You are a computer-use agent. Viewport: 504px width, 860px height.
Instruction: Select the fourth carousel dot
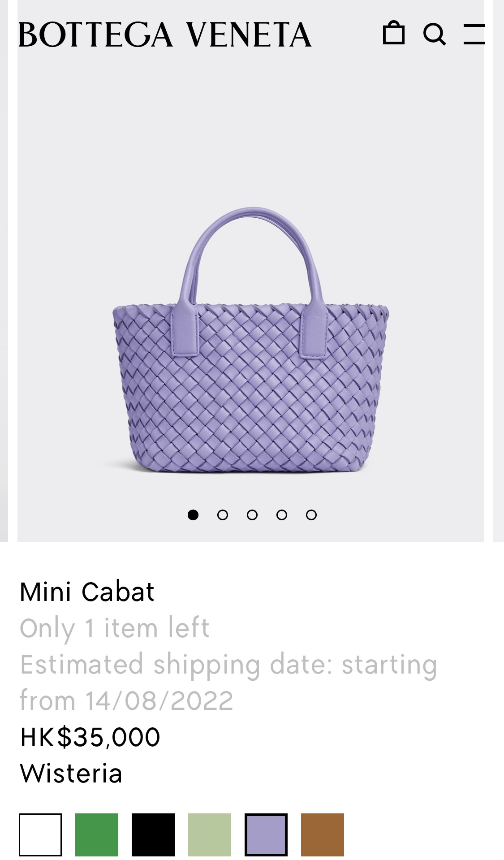click(x=281, y=515)
